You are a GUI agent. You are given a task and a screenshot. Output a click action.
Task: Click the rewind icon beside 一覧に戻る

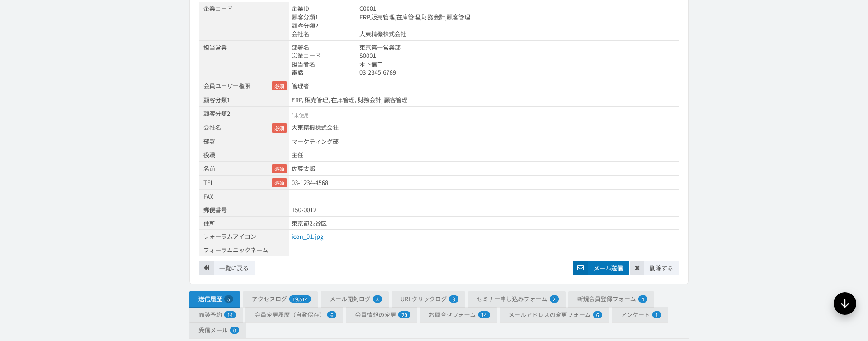point(207,268)
